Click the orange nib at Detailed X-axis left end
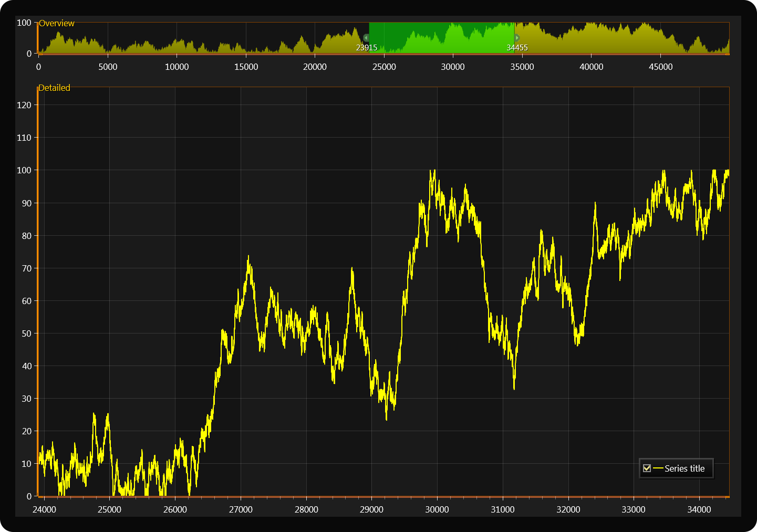Image resolution: width=757 pixels, height=532 pixels. 40,496
